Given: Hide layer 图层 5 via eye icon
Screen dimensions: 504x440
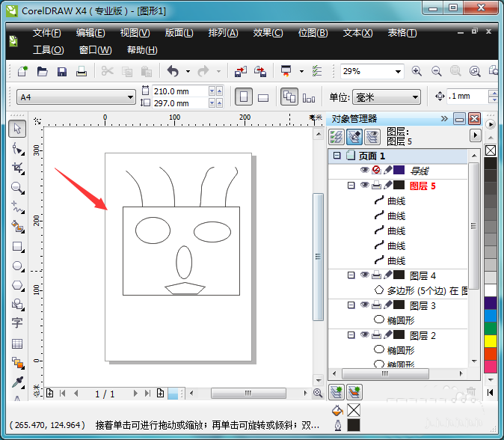Looking at the screenshot, I should [x=365, y=186].
